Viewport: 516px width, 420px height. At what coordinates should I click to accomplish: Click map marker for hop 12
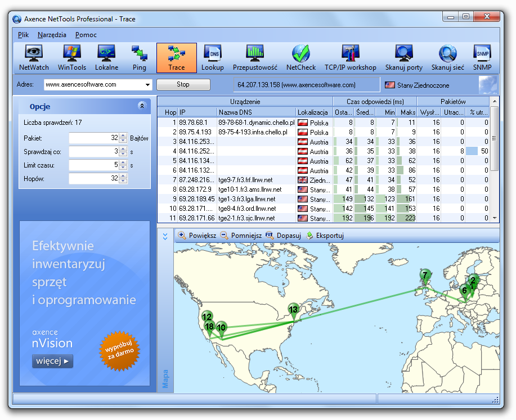coord(207,317)
